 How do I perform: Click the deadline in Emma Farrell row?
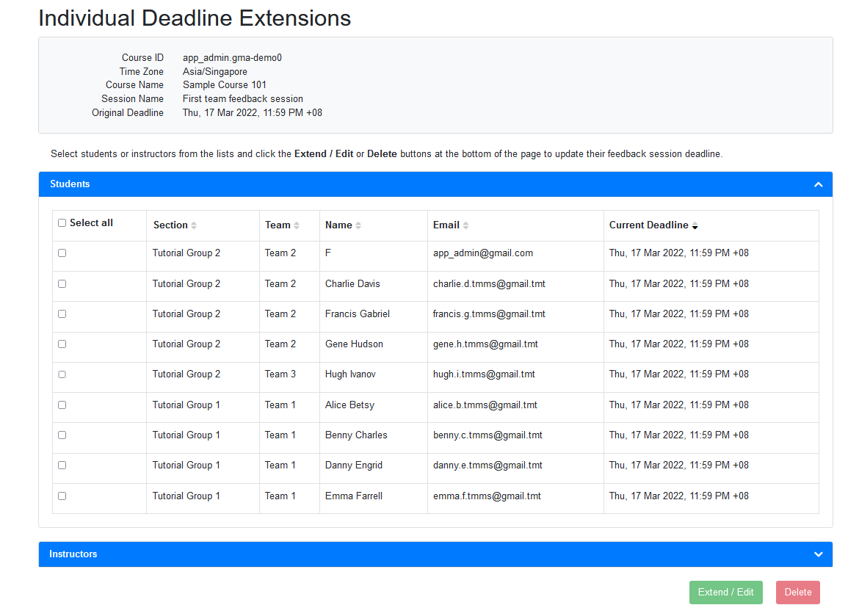click(x=679, y=496)
